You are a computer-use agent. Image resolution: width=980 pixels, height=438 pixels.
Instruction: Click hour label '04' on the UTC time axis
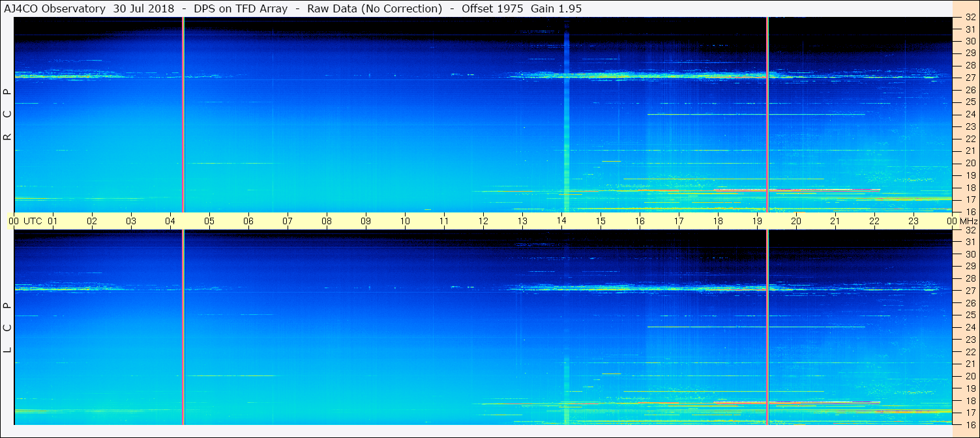coord(170,221)
